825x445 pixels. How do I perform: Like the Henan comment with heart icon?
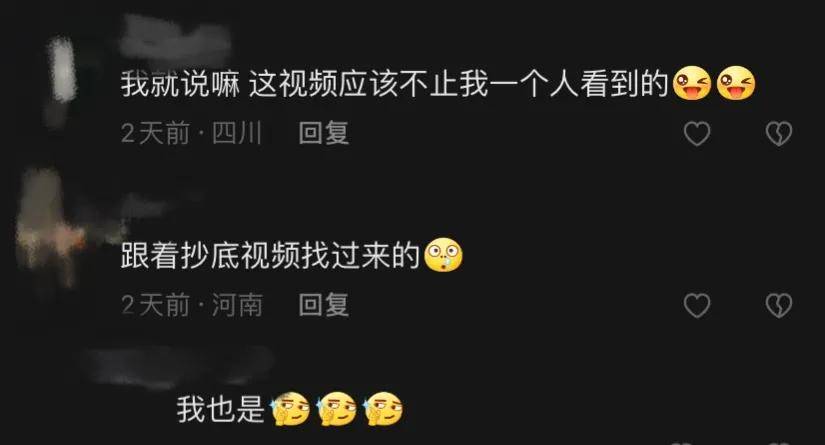point(697,306)
